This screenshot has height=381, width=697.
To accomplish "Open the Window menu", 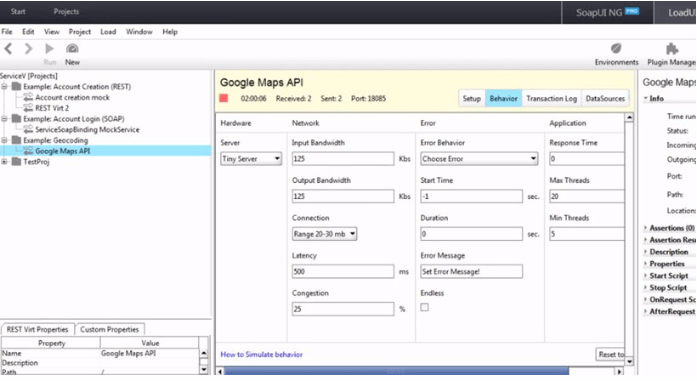I will tap(139, 32).
